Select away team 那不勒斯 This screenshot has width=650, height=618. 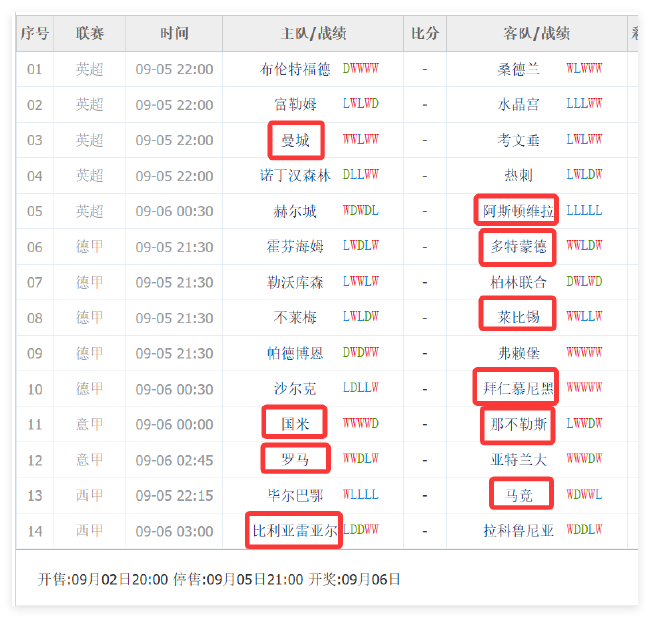pos(518,424)
